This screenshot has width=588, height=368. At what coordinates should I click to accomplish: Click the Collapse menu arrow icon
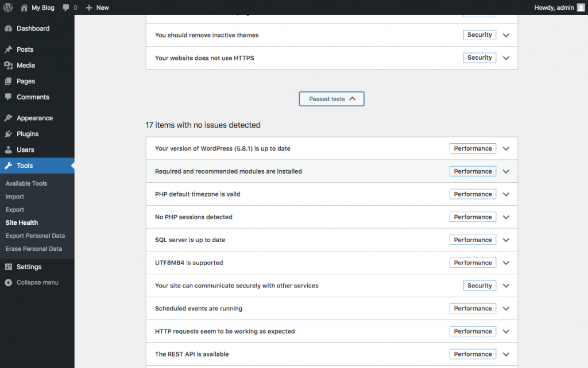point(8,282)
